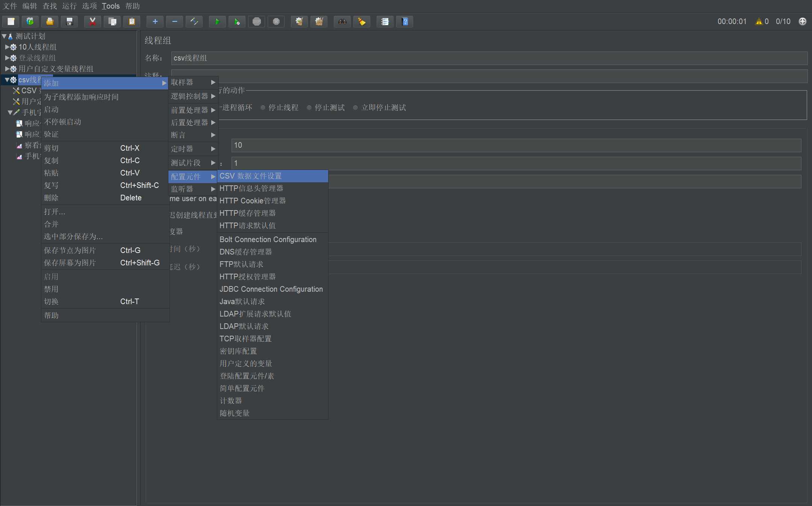
Task: Open the 运行 menu in menu bar
Action: click(x=69, y=6)
